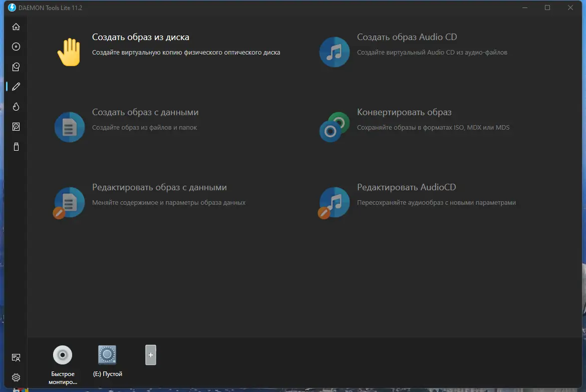Close the DAEMON Tools Lite window

pyautogui.click(x=570, y=8)
